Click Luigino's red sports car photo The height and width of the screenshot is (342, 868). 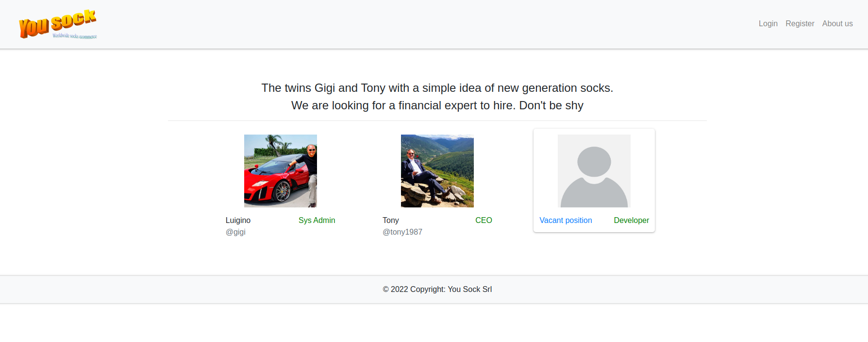[x=280, y=171]
